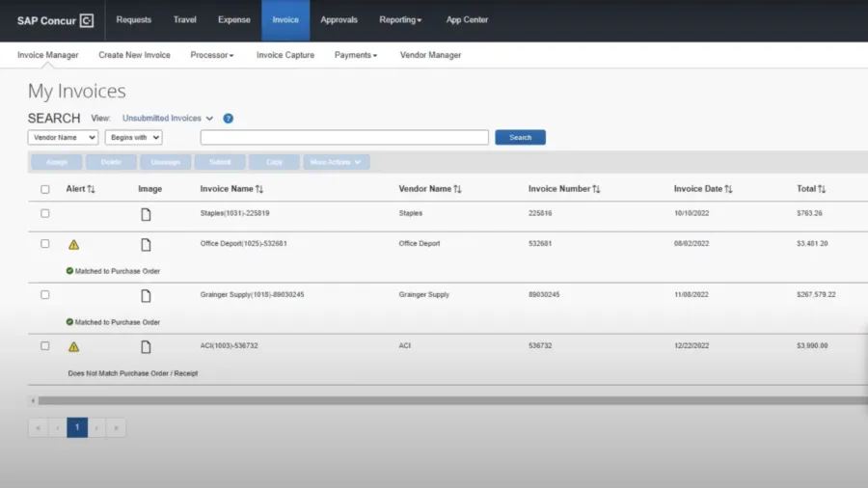Open the Office Depot invoice image icon
The width and height of the screenshot is (868, 488).
pos(146,245)
